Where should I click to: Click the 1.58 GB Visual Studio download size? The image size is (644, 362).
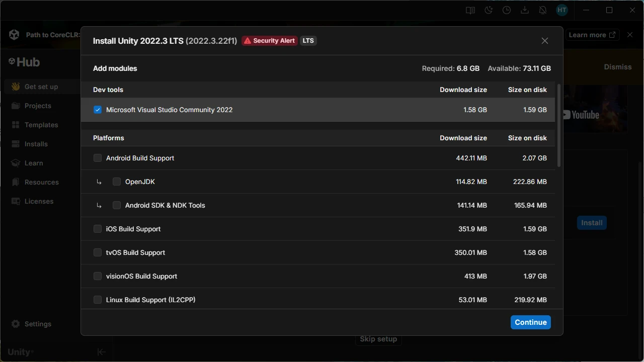click(475, 110)
